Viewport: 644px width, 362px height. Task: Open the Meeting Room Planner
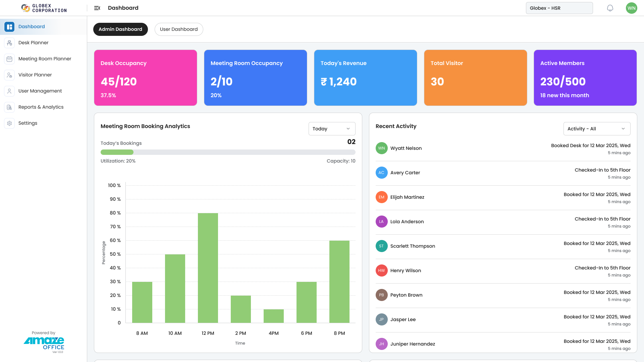tap(45, 59)
